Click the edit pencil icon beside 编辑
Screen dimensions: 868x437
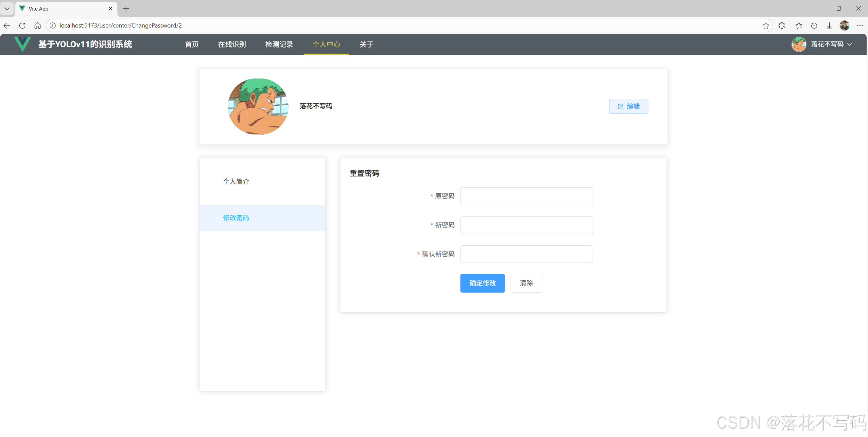pyautogui.click(x=621, y=106)
